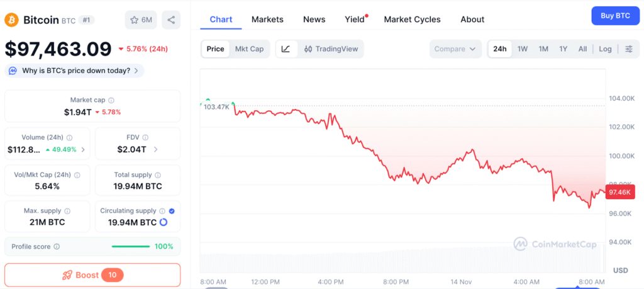Viewport: 644px width, 289px height.
Task: Click the Buy BTC button
Action: (615, 16)
